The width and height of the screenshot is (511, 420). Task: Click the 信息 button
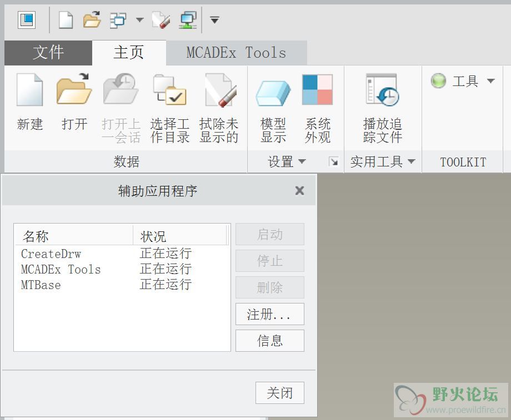[x=270, y=341]
